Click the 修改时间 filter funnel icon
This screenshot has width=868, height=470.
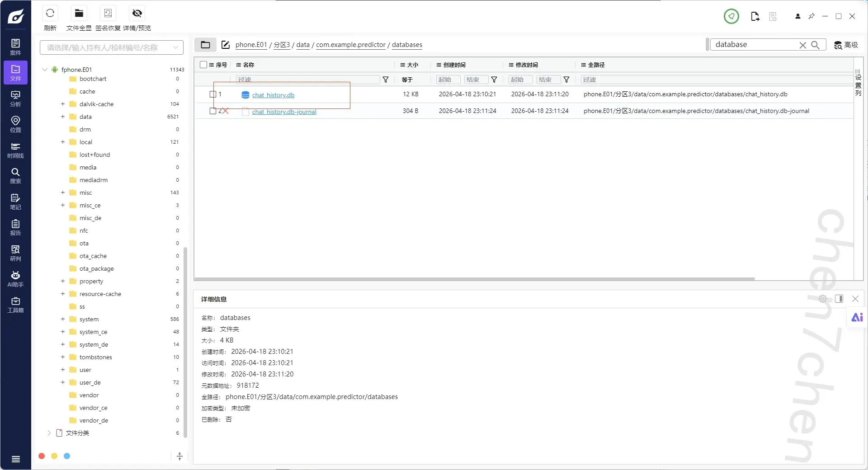coord(566,80)
